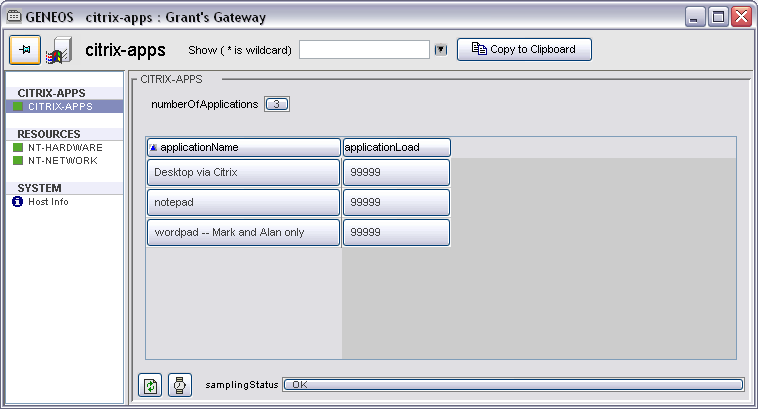Viewport: 758px width, 409px height.
Task: Open the NT-HARDWARE sampler
Action: point(65,147)
